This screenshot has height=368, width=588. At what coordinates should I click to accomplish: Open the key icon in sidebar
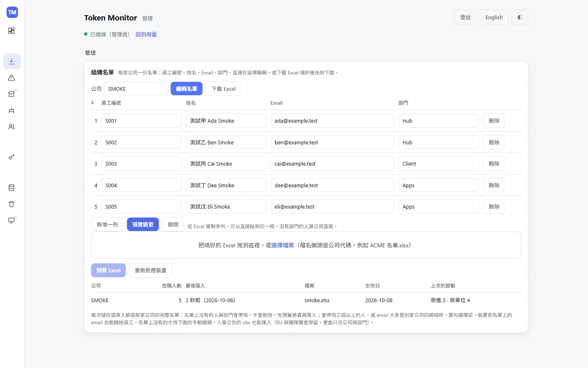(11, 157)
